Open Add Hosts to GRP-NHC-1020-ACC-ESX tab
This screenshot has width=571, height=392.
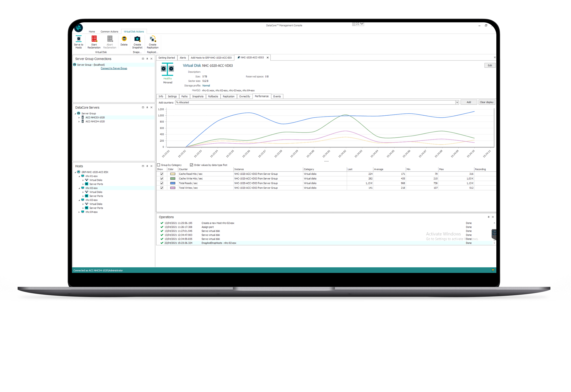click(x=211, y=58)
